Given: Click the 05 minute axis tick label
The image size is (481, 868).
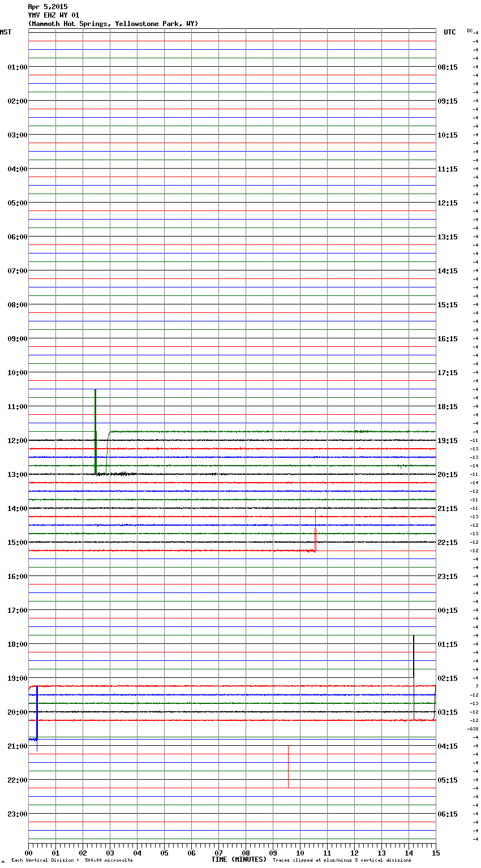Looking at the screenshot, I should [164, 853].
